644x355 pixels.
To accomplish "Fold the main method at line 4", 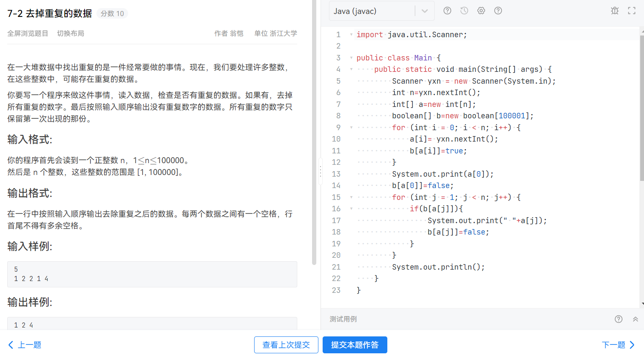I will [x=351, y=69].
